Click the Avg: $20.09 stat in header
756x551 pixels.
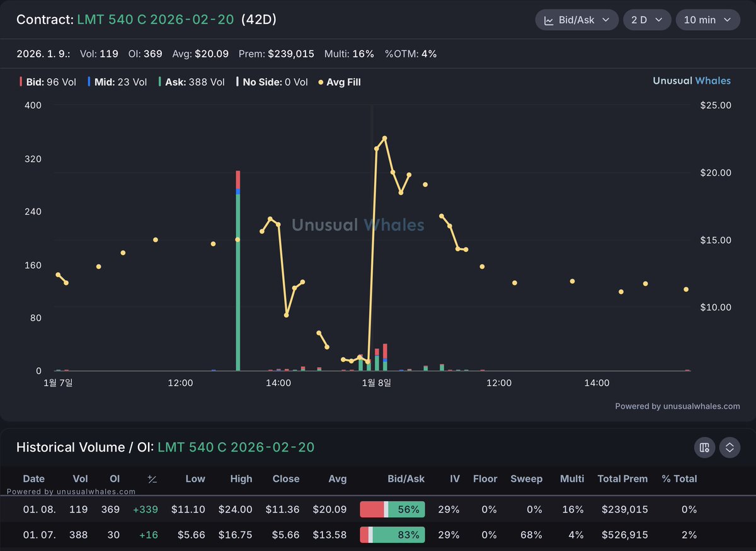(200, 54)
